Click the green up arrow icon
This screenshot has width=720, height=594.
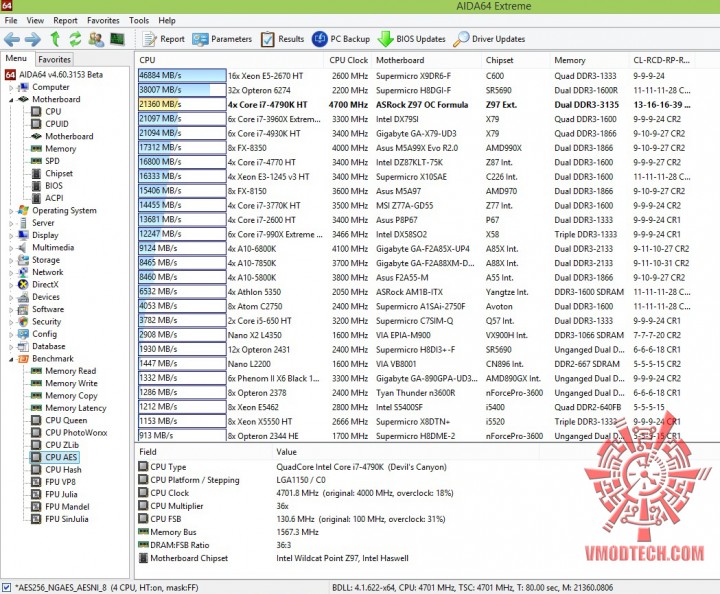coord(55,39)
